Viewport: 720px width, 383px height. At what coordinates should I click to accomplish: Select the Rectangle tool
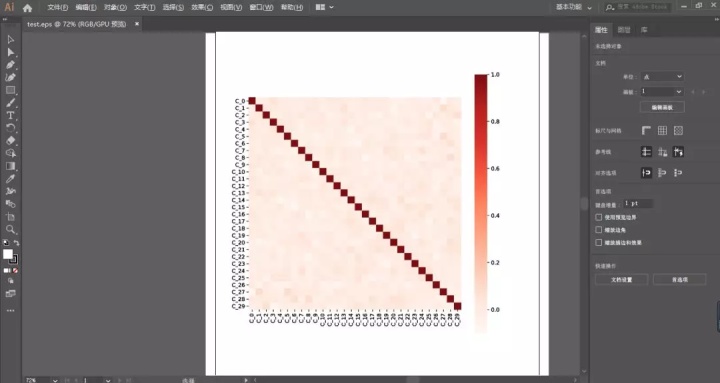(11, 90)
